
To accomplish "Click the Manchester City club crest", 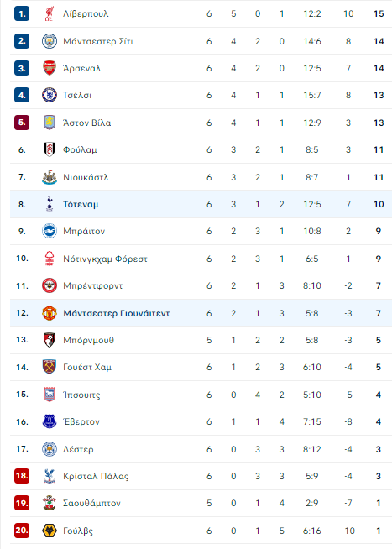I will 50,41.
